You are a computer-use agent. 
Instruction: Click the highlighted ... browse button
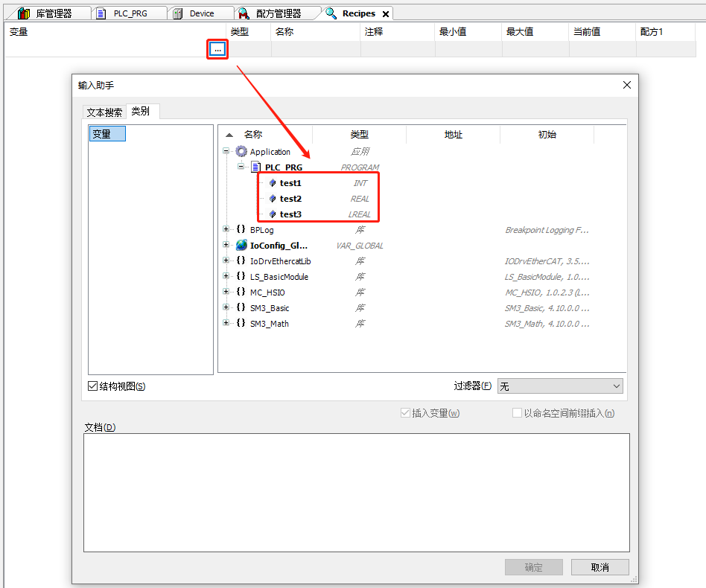(217, 48)
